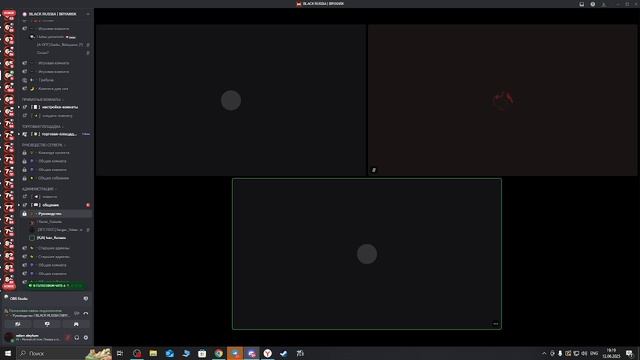Image resolution: width=640 pixels, height=360 pixels.
Task: Toggle noise suppression icon
Action: [x=77, y=313]
